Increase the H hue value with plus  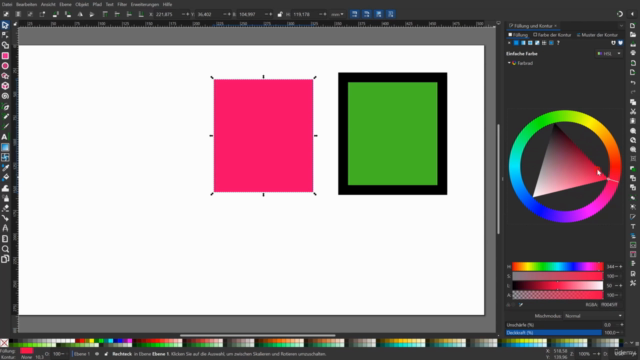tap(621, 267)
